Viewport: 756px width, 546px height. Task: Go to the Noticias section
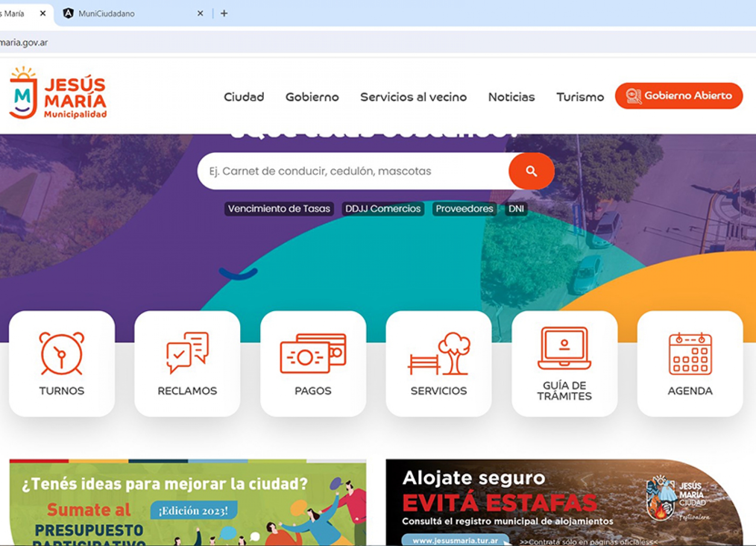(x=511, y=97)
